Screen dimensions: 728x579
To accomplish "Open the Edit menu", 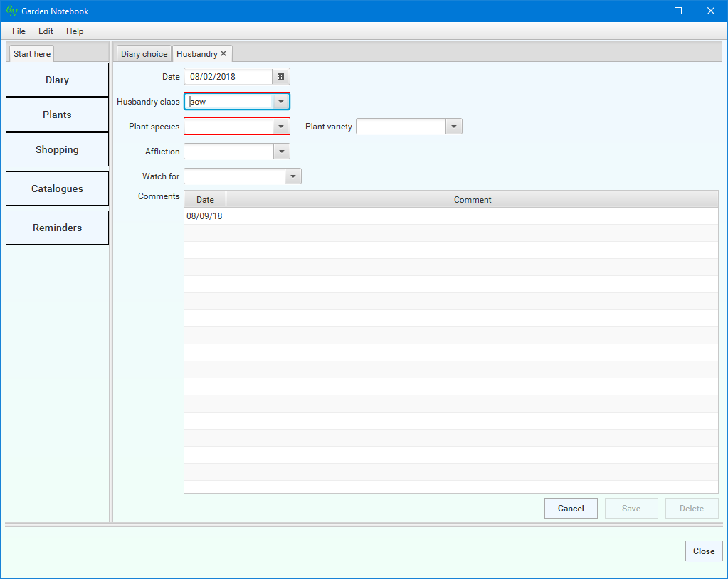I will click(46, 31).
